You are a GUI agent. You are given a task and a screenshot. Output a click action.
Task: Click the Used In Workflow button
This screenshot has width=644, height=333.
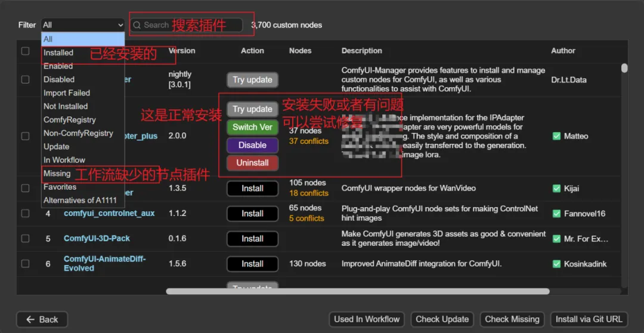click(x=367, y=319)
